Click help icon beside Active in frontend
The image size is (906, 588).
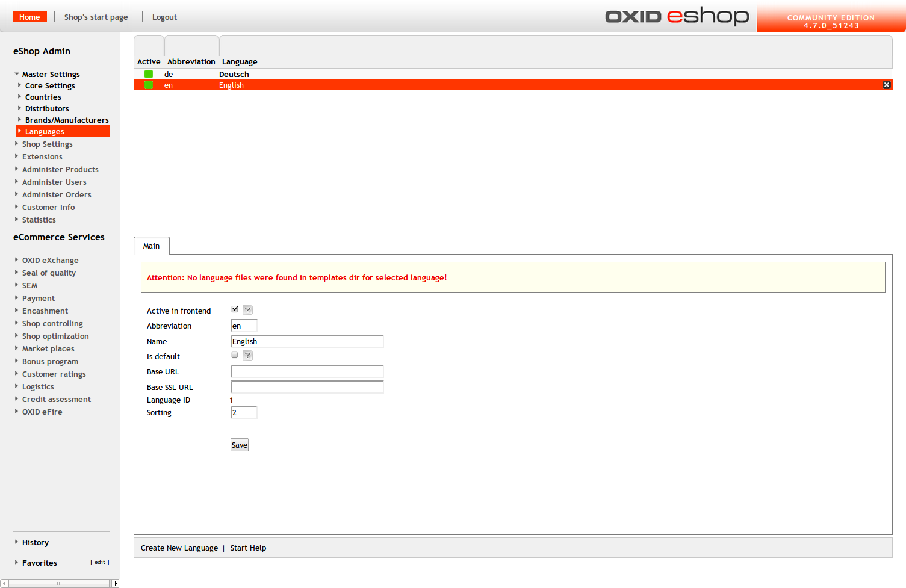(247, 310)
